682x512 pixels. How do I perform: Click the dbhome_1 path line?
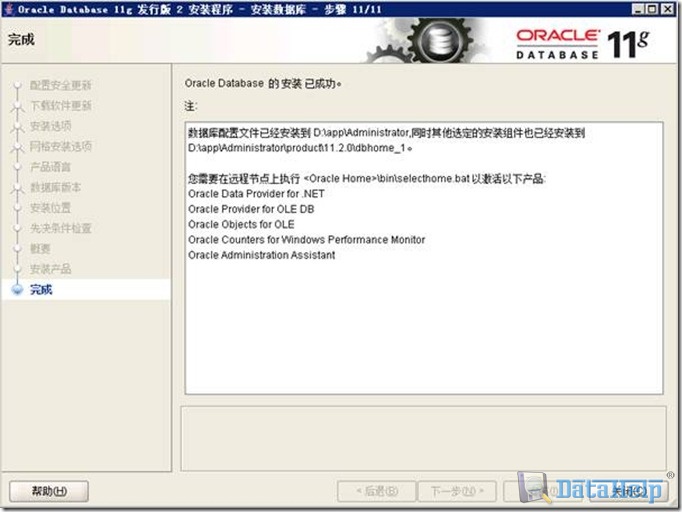pos(300,148)
